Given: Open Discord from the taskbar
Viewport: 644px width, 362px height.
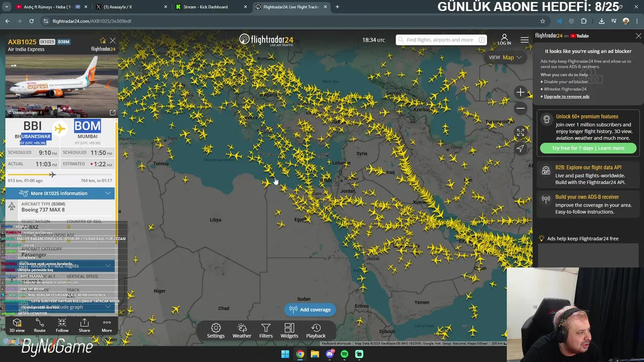Looking at the screenshot, I should (x=330, y=354).
